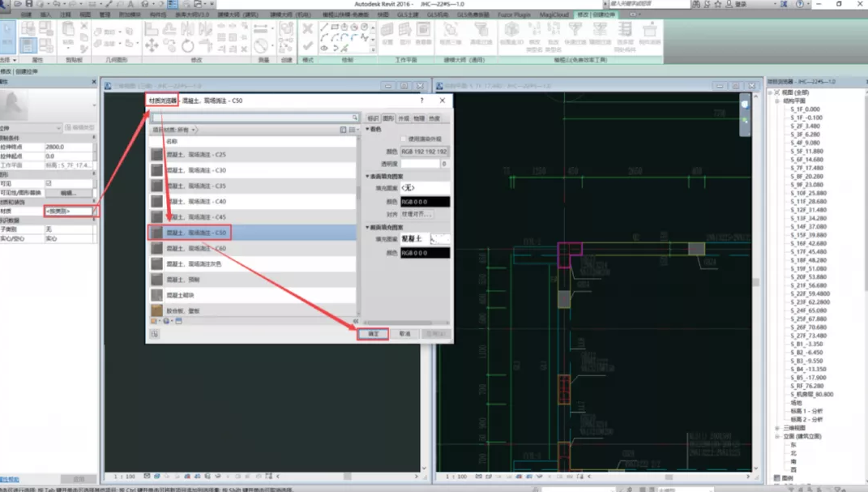Open the 项目材质 filter dropdown
This screenshot has height=492, width=868.
(x=195, y=130)
